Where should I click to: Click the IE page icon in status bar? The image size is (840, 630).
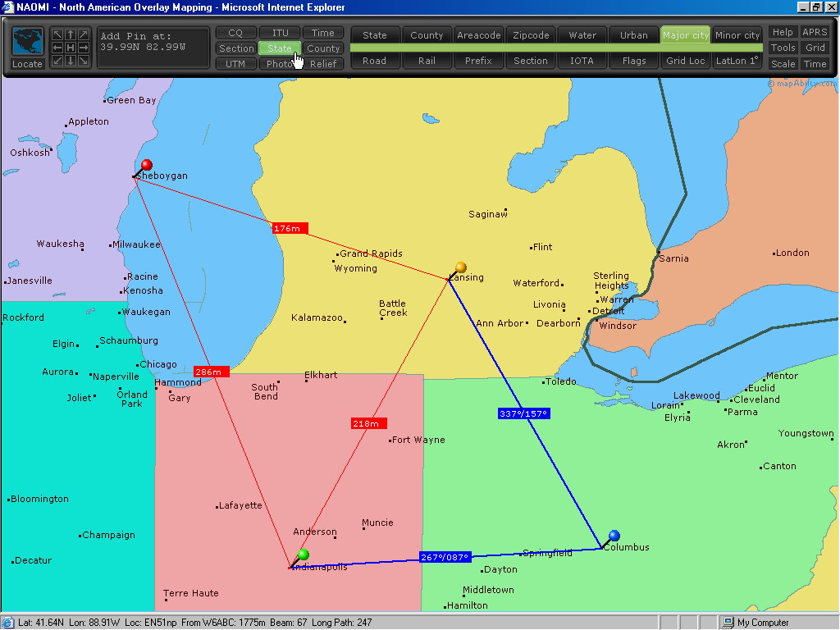point(7,623)
